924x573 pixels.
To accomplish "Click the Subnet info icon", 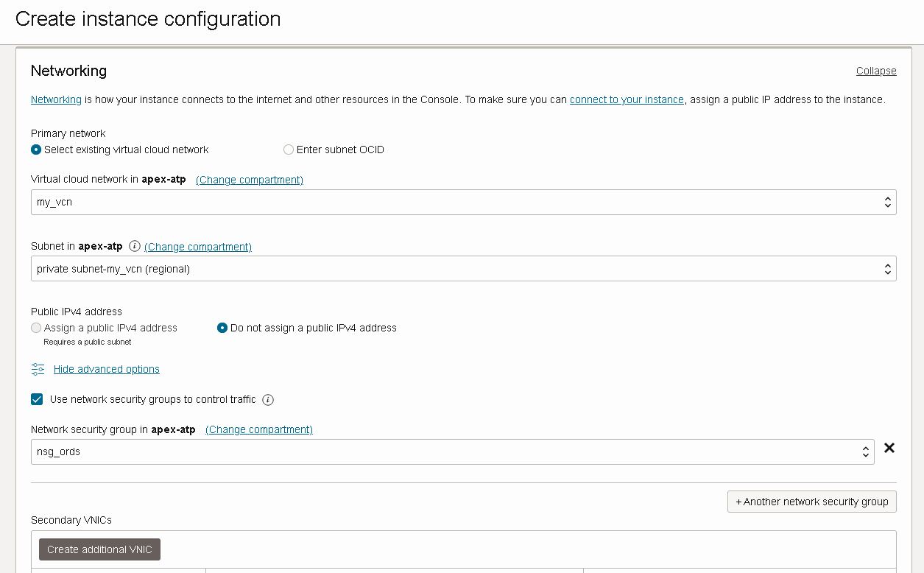I will 134,246.
